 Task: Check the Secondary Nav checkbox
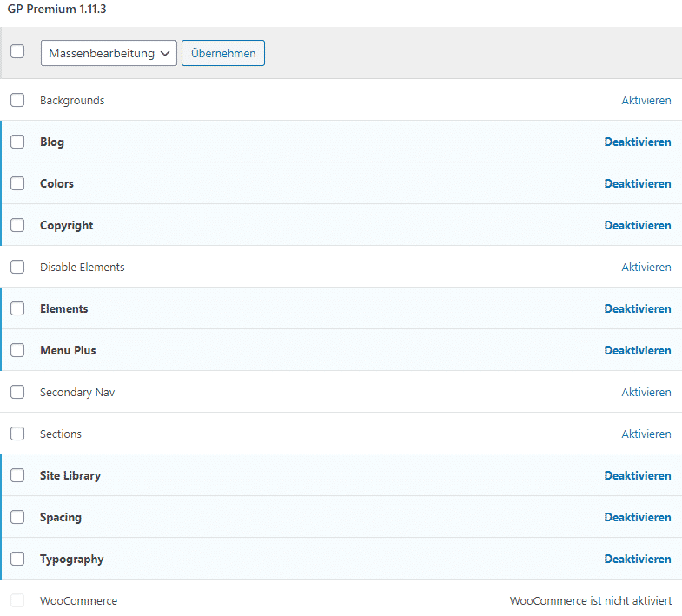tap(17, 393)
